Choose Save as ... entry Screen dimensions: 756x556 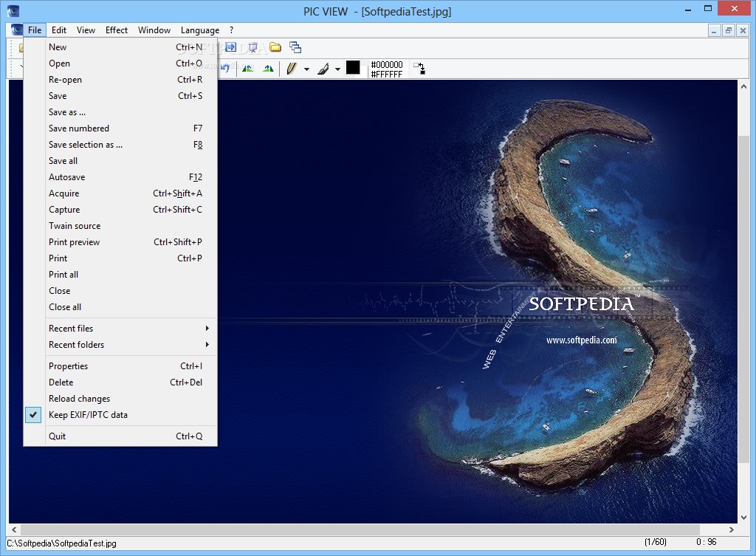120,112
